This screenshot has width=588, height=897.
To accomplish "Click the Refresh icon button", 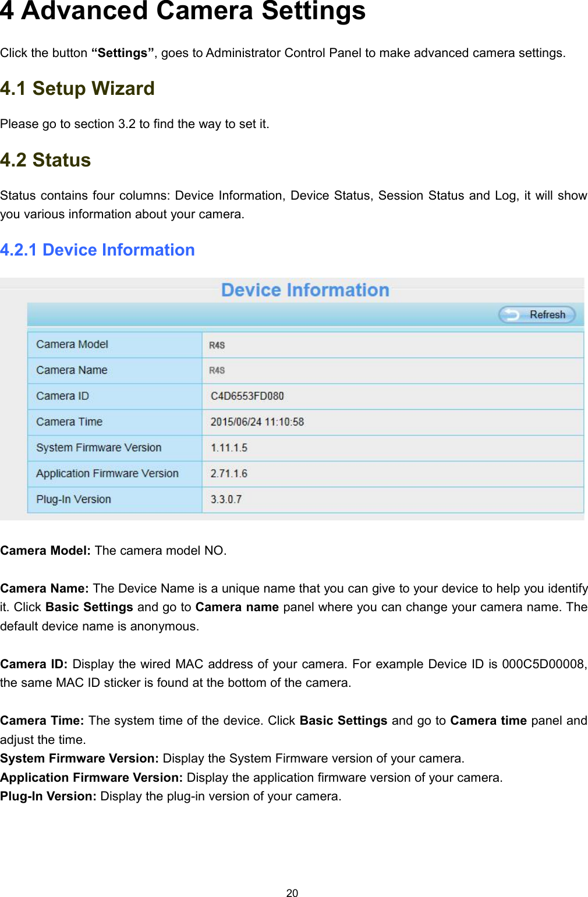I will pos(536,314).
